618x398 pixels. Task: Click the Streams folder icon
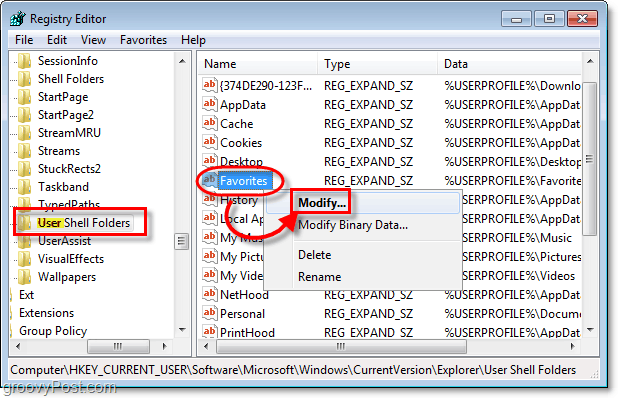pyautogui.click(x=24, y=151)
